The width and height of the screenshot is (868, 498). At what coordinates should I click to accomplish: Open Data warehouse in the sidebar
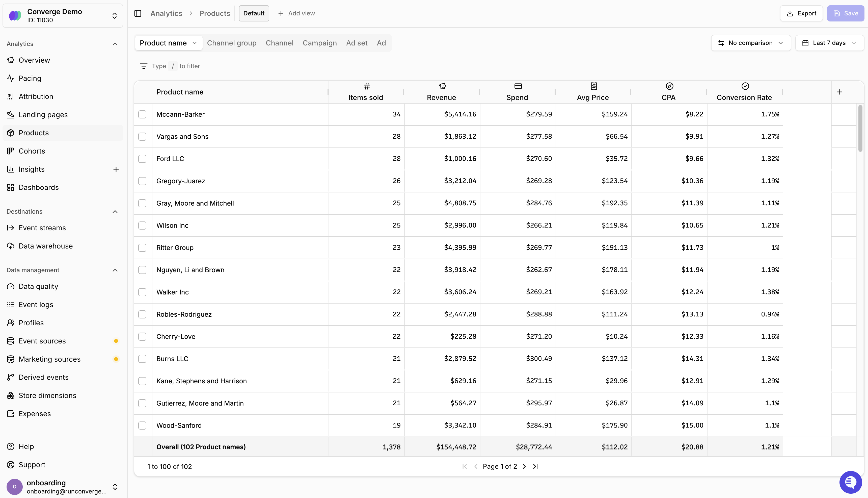pos(45,246)
